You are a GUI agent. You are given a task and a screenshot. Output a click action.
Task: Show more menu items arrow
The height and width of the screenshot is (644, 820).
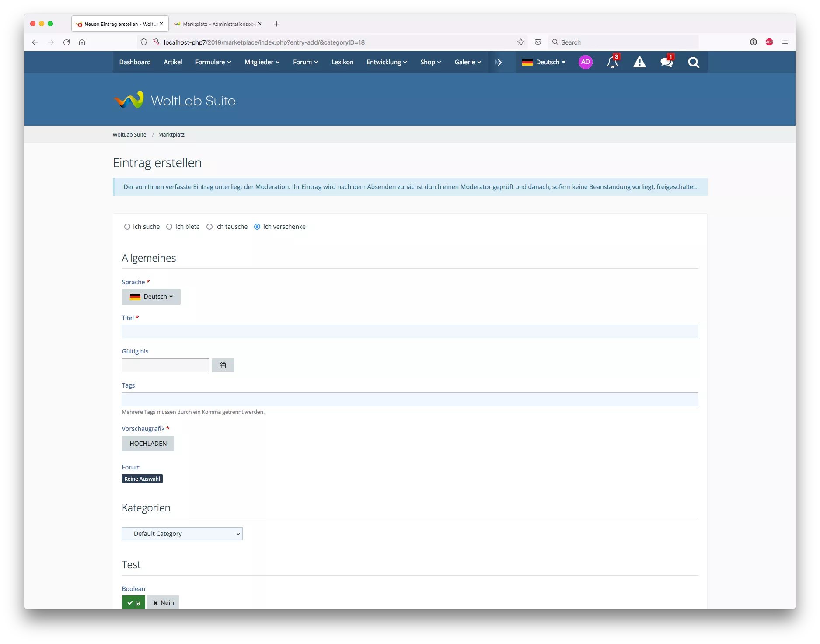click(x=499, y=63)
